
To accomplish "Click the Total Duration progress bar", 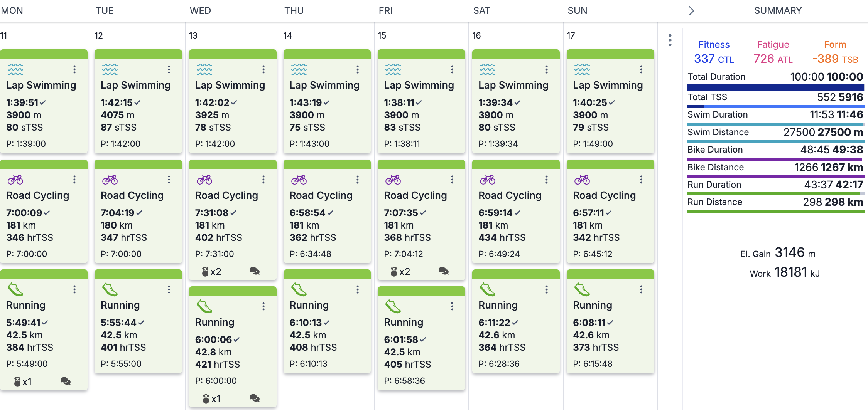I will pyautogui.click(x=776, y=87).
